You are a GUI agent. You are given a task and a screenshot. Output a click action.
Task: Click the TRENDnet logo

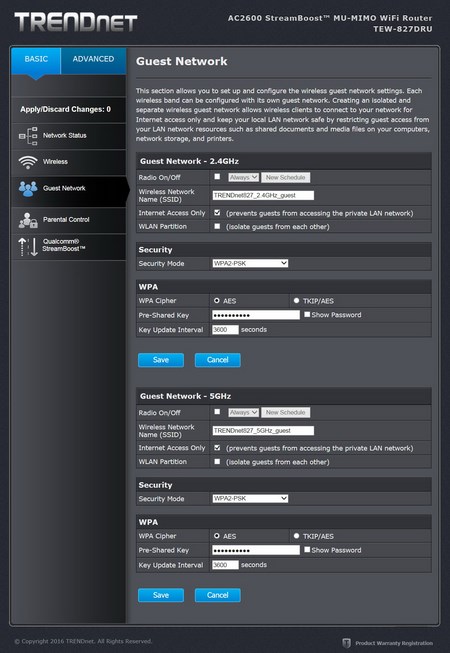[76, 22]
